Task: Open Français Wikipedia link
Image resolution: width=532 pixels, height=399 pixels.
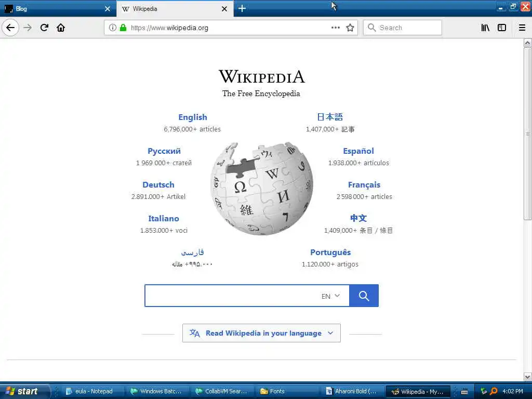Action: pos(364,185)
